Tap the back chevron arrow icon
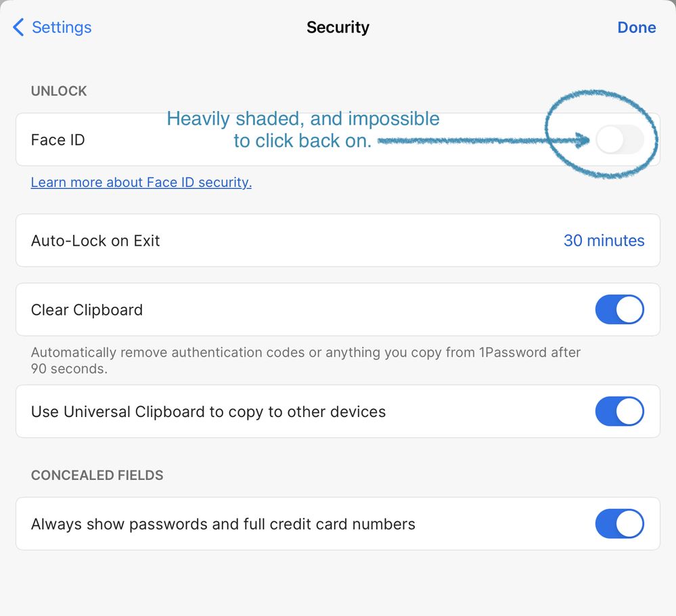This screenshot has width=676, height=616. point(18,28)
